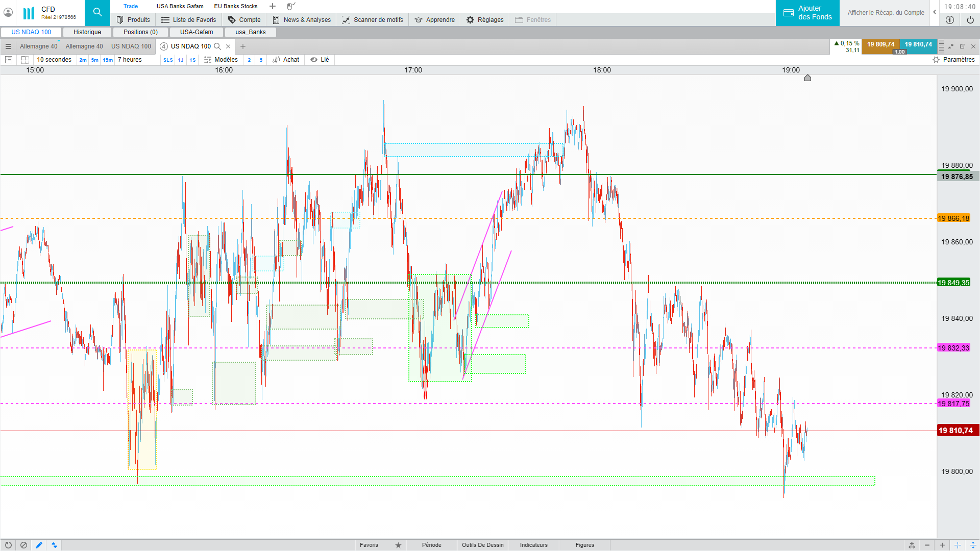Switch to the Historique tab
Screen dimensions: 980x551
pos(87,32)
